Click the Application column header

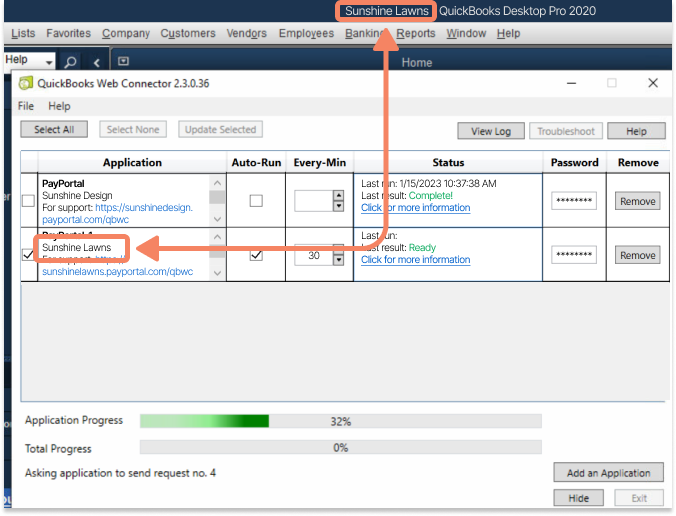click(x=132, y=163)
